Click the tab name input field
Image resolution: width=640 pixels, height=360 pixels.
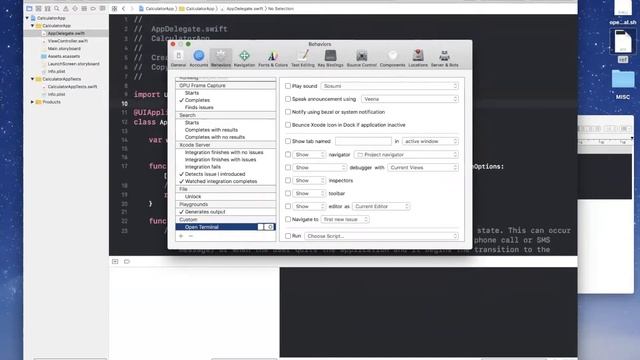(363, 141)
